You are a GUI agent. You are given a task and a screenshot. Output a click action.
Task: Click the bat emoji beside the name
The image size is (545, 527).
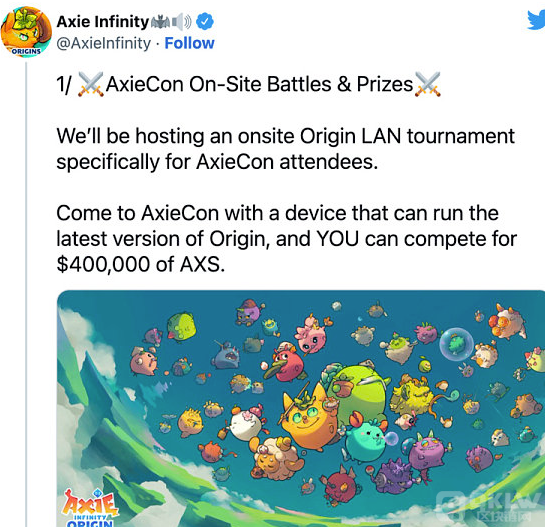(160, 22)
